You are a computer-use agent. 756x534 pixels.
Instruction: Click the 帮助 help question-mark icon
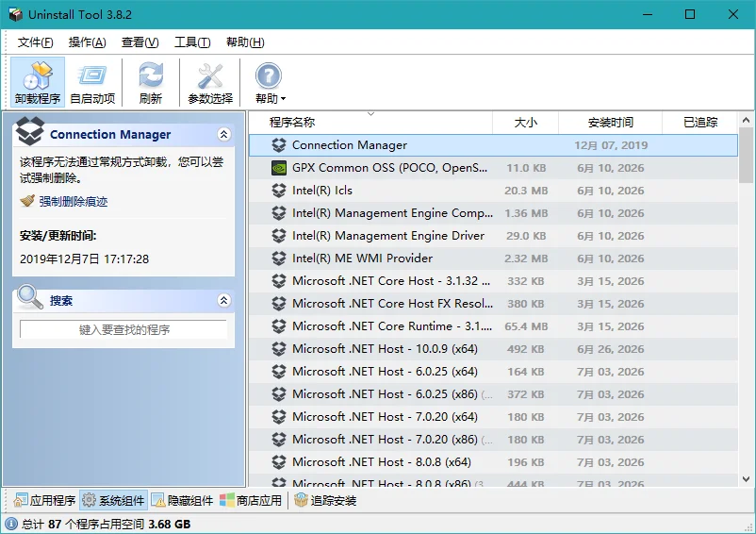pos(268,75)
